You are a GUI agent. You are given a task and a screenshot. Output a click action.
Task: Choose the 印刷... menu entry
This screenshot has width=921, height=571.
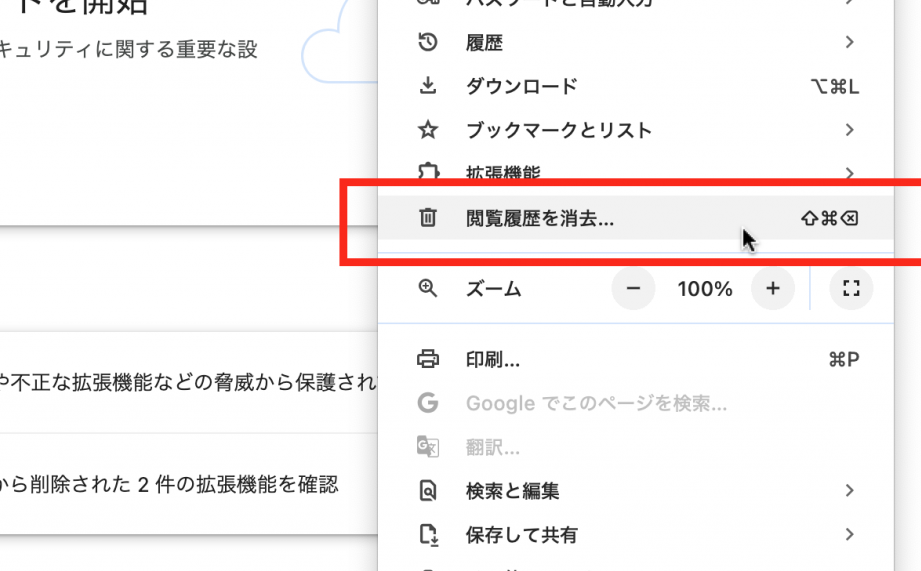(x=636, y=359)
